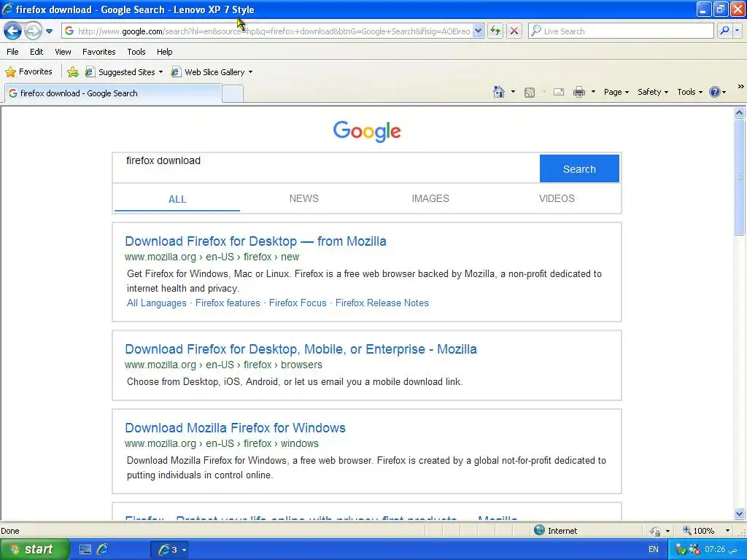Click the RSS feeds icon
This screenshot has height=560, width=747.
coord(530,93)
